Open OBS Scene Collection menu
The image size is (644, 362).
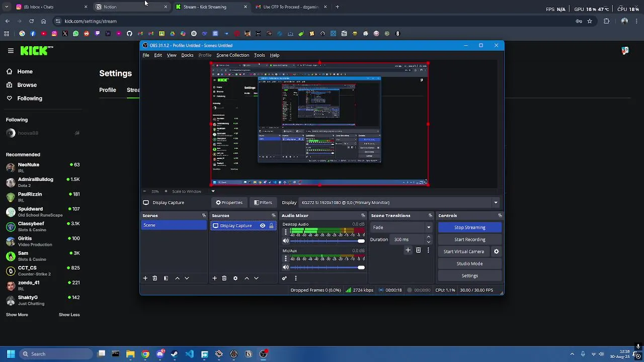pyautogui.click(x=232, y=55)
